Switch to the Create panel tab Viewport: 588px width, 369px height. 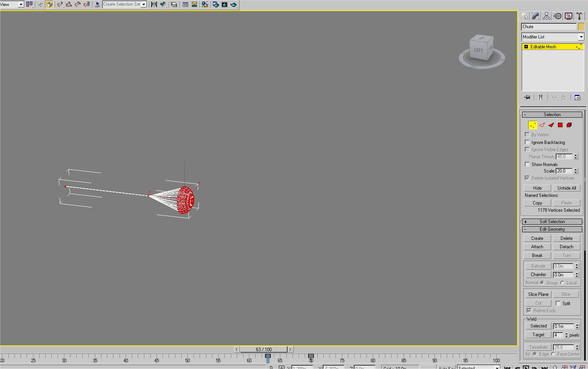pos(525,16)
